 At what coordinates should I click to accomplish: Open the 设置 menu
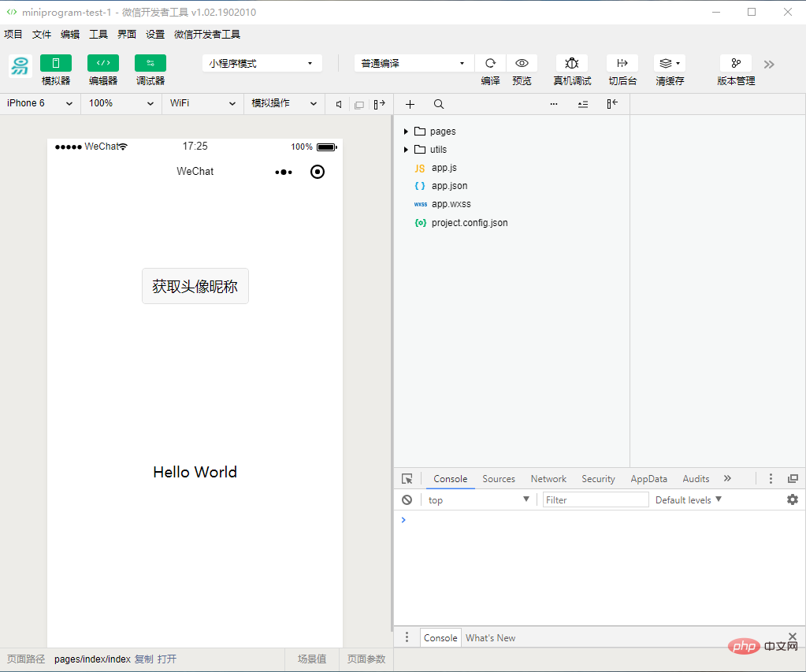(x=154, y=35)
